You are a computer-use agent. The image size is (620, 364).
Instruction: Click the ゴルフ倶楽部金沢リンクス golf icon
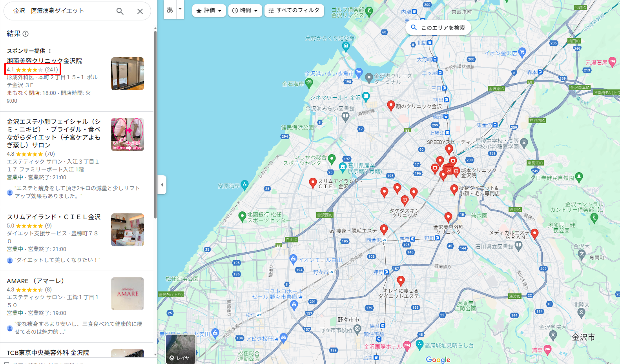pyautogui.click(x=369, y=11)
